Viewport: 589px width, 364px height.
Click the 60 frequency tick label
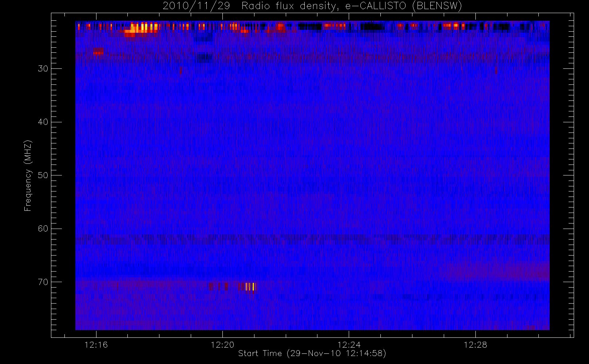pos(43,229)
